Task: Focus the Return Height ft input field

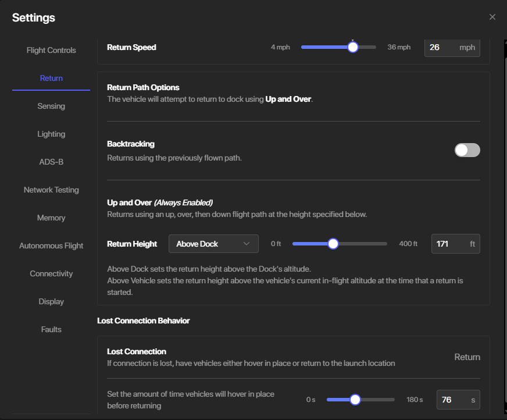Action: coord(456,244)
